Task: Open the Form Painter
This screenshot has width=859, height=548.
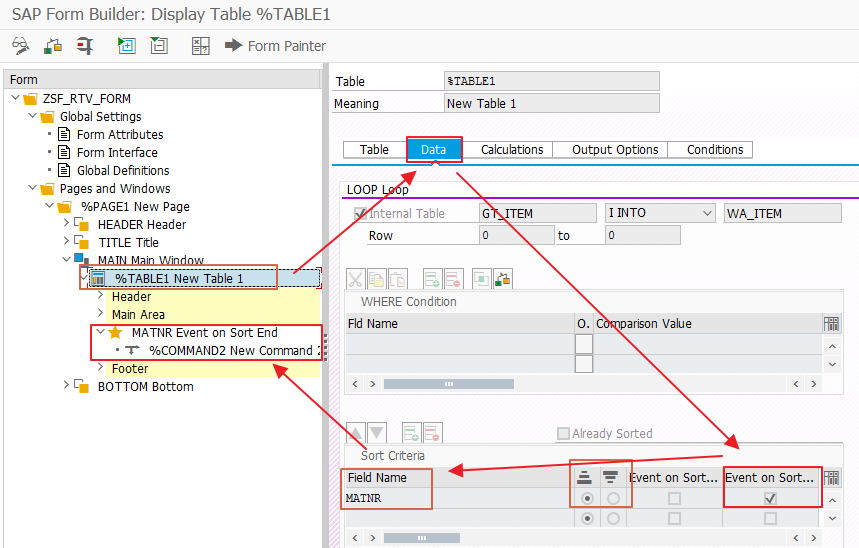Action: point(275,45)
